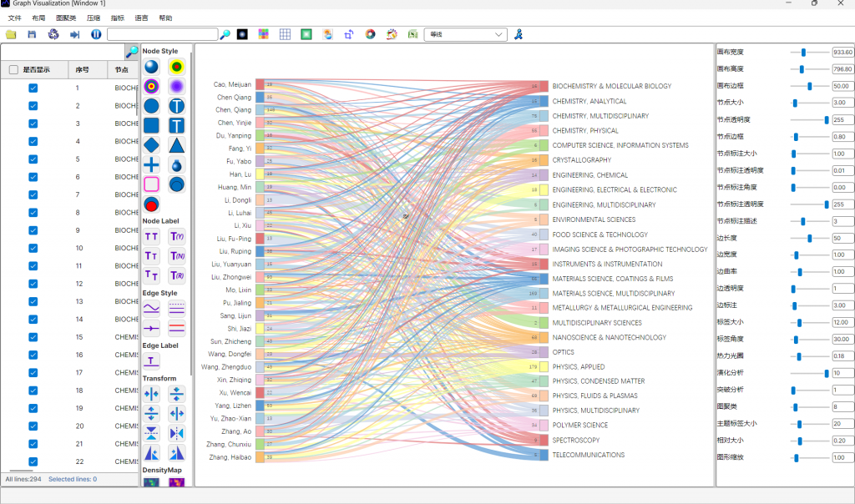Click the 节点透明度 slider
The image size is (855, 504).
click(x=810, y=120)
